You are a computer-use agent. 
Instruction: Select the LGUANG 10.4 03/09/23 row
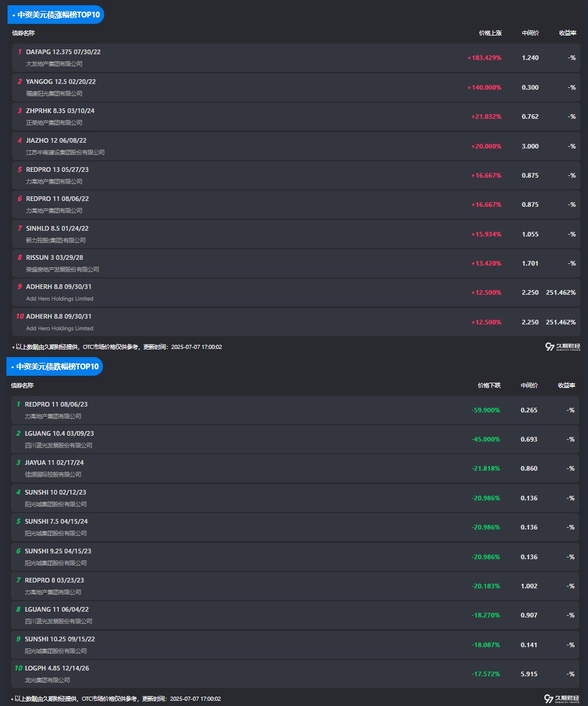pos(295,439)
